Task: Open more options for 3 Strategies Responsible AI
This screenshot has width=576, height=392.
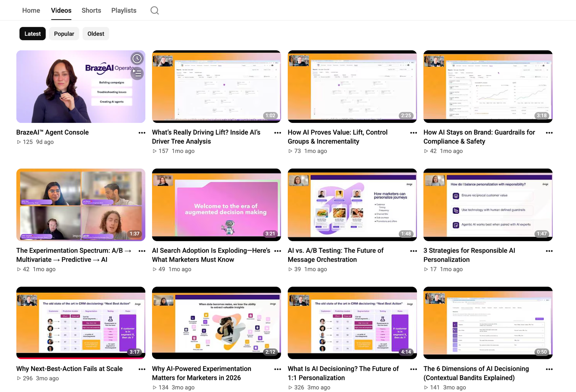Action: (549, 251)
